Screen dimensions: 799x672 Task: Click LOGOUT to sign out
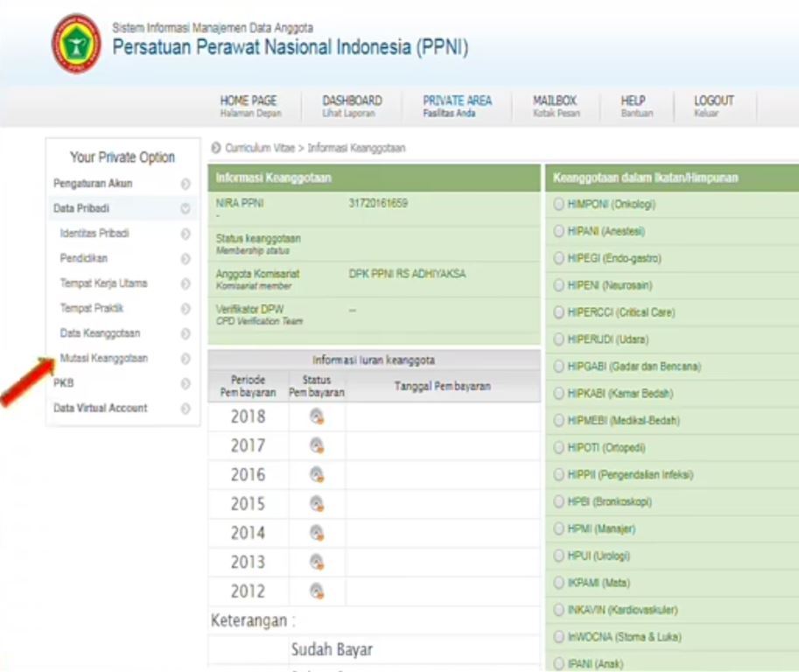point(713,106)
